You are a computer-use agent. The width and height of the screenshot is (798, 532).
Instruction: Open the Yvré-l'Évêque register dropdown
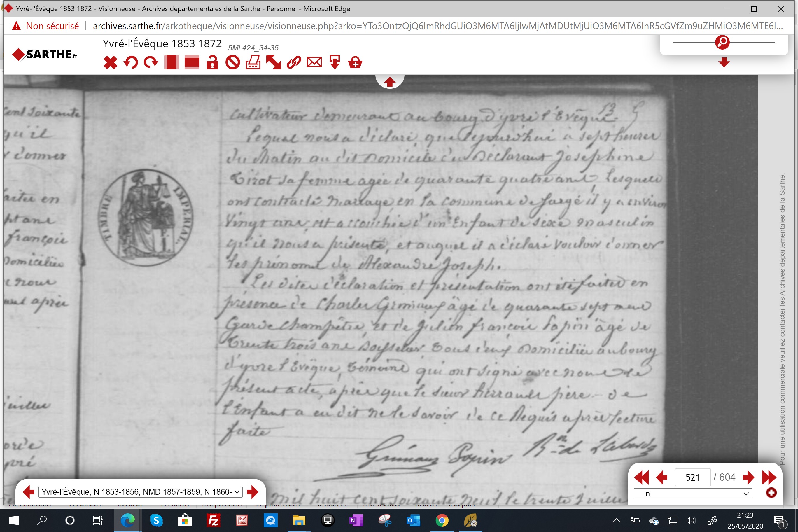click(x=141, y=492)
